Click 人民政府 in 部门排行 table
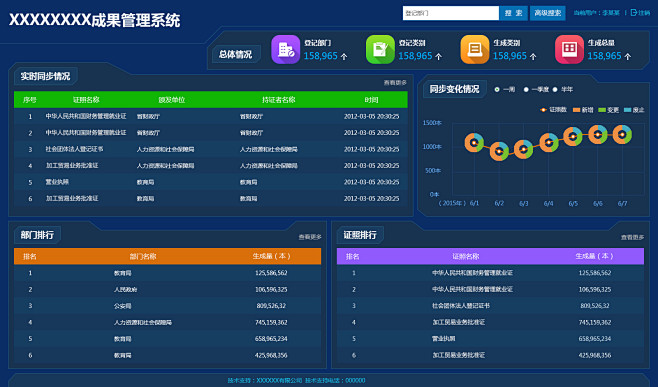The image size is (658, 387). [x=125, y=290]
